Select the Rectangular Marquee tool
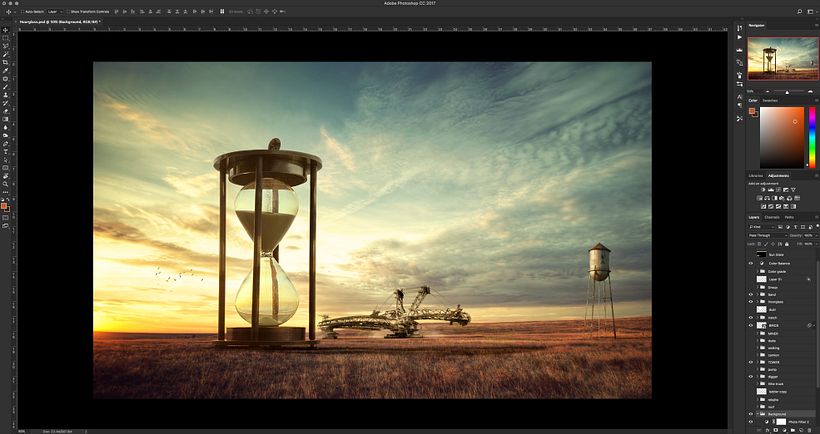The image size is (820, 434). point(6,38)
